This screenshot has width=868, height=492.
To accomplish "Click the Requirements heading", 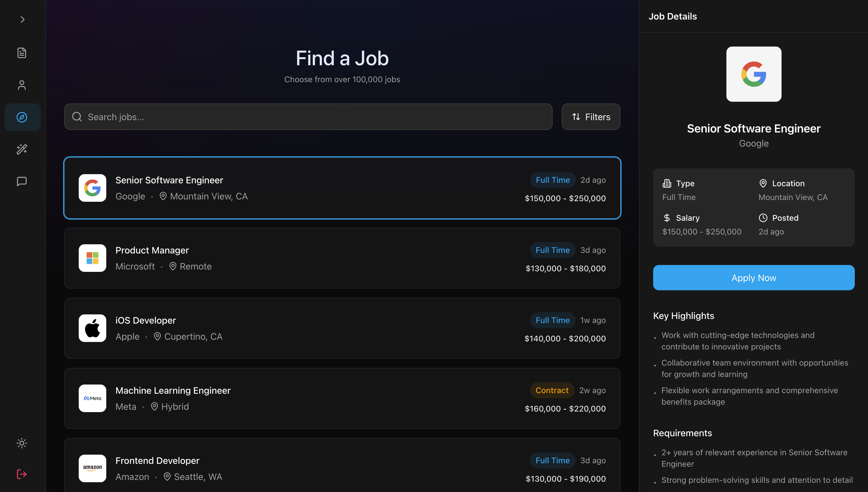I will [682, 433].
